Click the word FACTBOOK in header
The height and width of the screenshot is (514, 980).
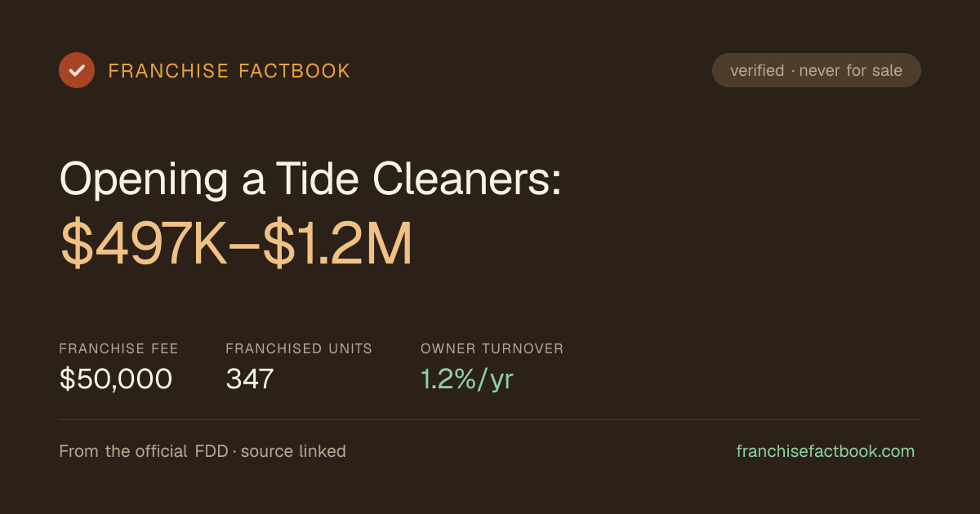pos(294,71)
